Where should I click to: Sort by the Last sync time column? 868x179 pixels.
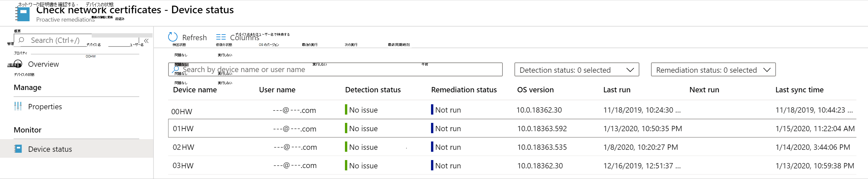tap(799, 90)
